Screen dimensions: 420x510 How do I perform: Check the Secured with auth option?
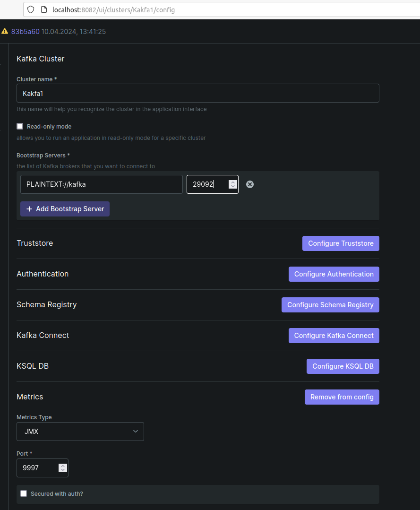(x=24, y=493)
